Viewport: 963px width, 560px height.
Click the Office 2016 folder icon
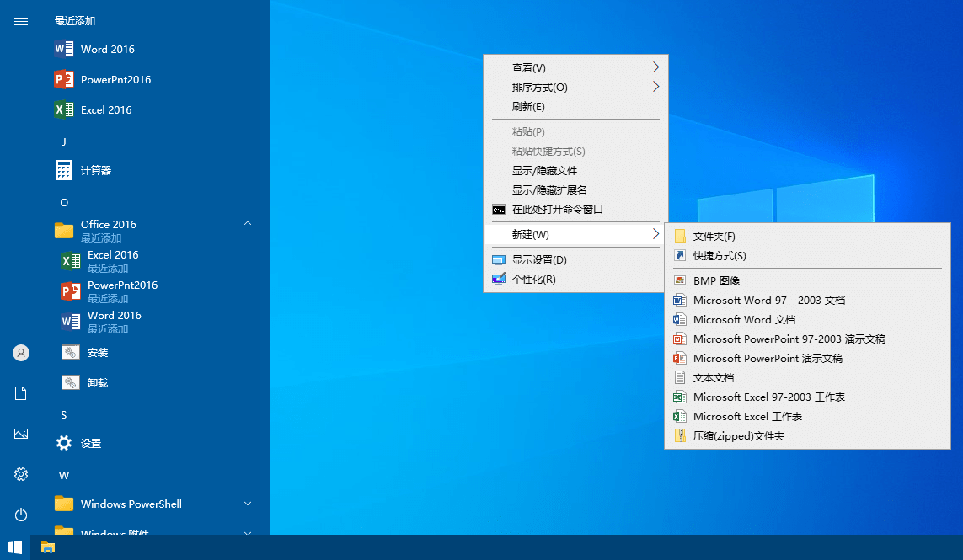pyautogui.click(x=64, y=230)
